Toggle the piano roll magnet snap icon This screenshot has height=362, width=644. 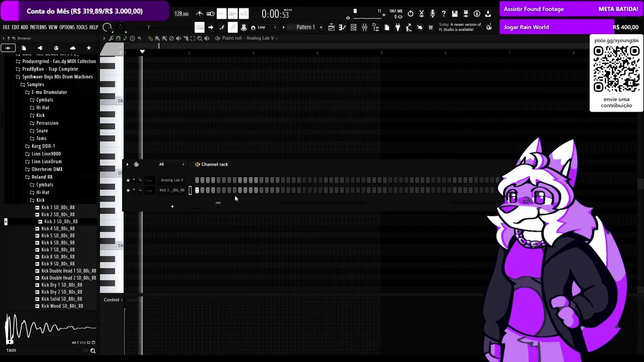(x=118, y=38)
